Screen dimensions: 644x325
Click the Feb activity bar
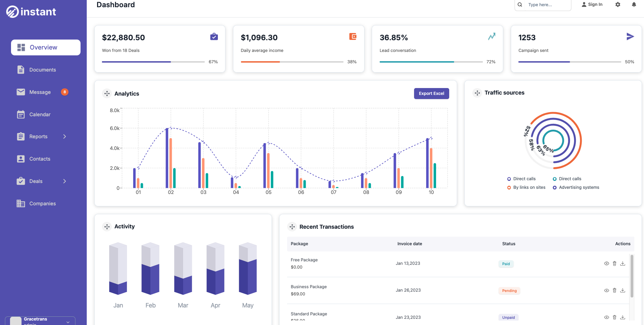(x=150, y=269)
